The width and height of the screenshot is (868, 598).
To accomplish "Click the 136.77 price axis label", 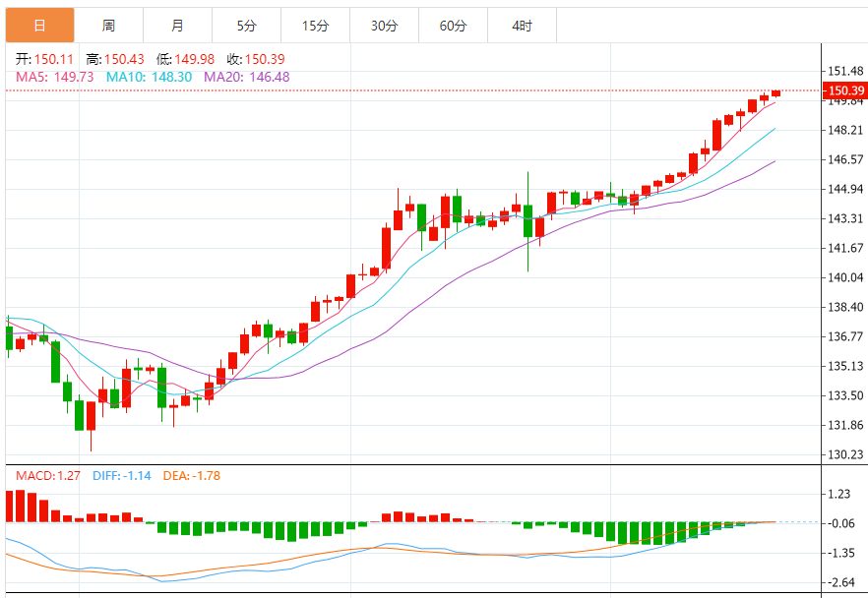I will click(845, 336).
